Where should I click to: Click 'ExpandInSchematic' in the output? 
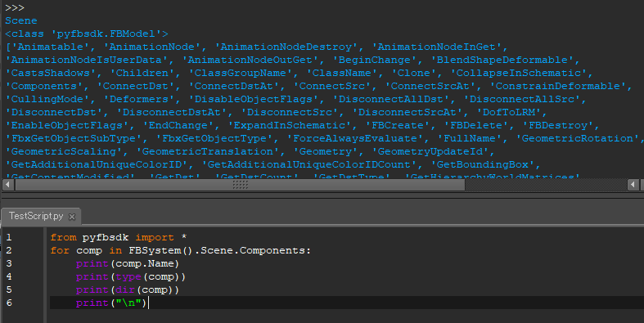[289, 126]
